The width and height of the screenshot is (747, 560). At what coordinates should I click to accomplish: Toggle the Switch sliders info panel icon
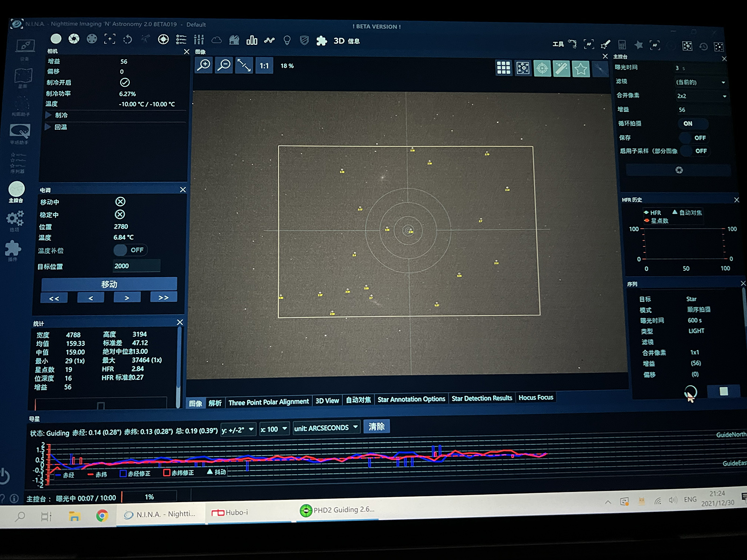click(199, 40)
